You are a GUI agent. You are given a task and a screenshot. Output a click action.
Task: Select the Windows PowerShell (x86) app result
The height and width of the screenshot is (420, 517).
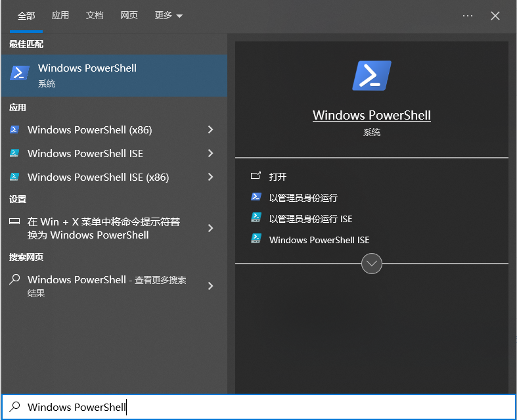pos(114,129)
